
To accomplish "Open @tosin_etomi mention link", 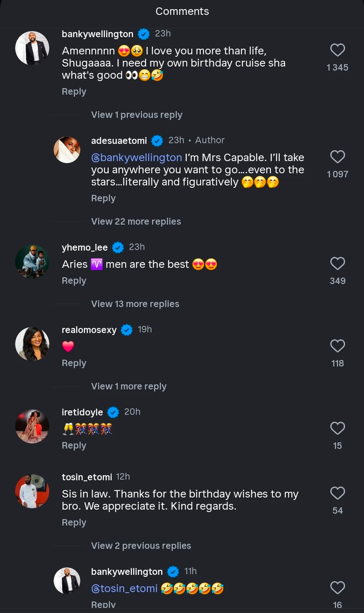I will pos(124,589).
